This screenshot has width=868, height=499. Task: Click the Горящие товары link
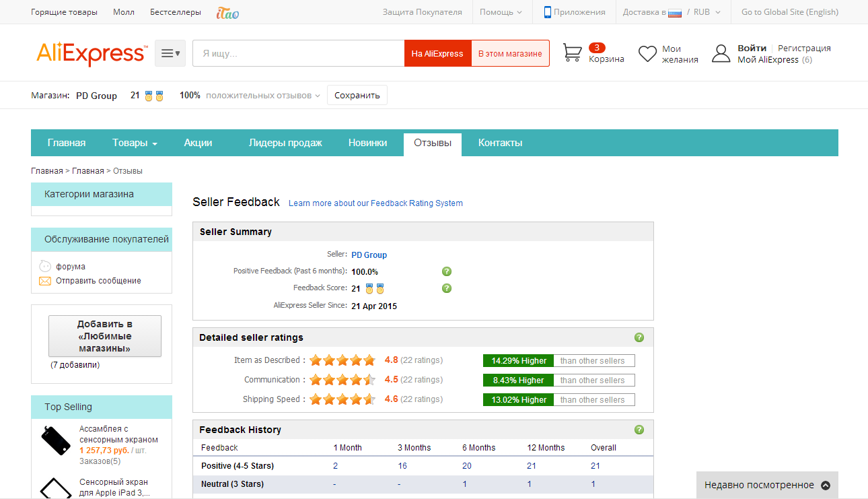[64, 11]
